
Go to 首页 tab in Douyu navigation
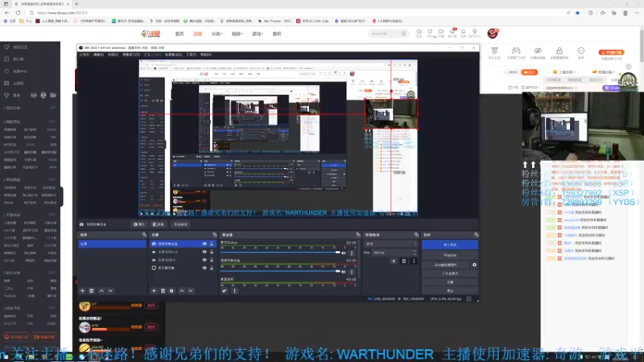click(x=180, y=34)
